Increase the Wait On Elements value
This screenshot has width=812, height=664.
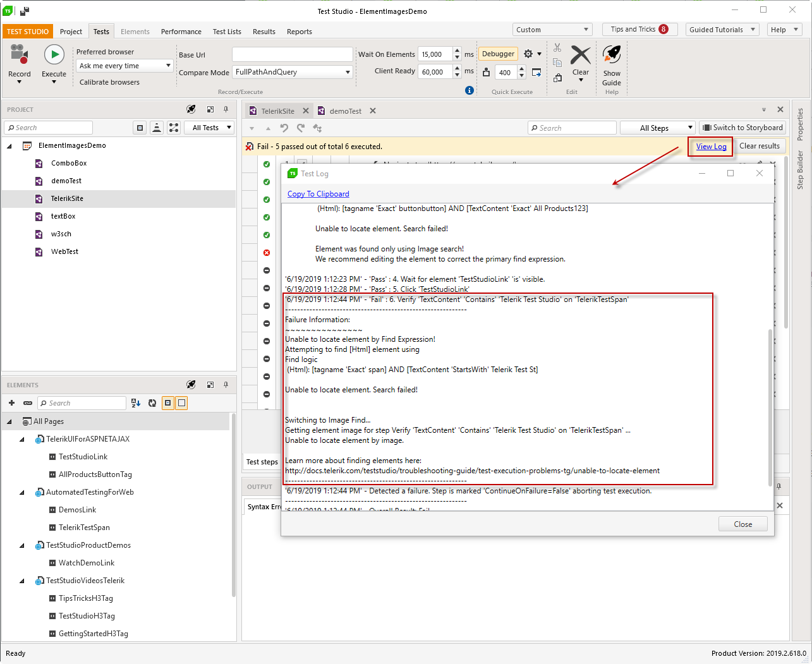pyautogui.click(x=457, y=51)
